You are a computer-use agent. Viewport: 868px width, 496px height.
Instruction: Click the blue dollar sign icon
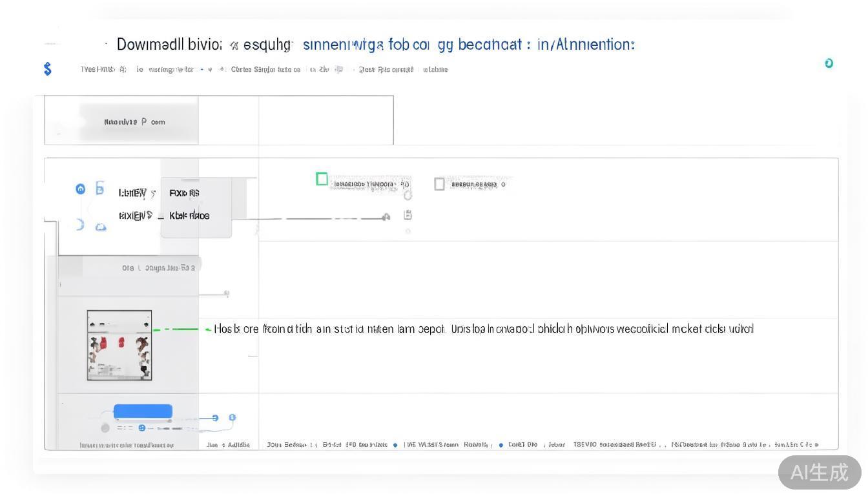pos(47,69)
